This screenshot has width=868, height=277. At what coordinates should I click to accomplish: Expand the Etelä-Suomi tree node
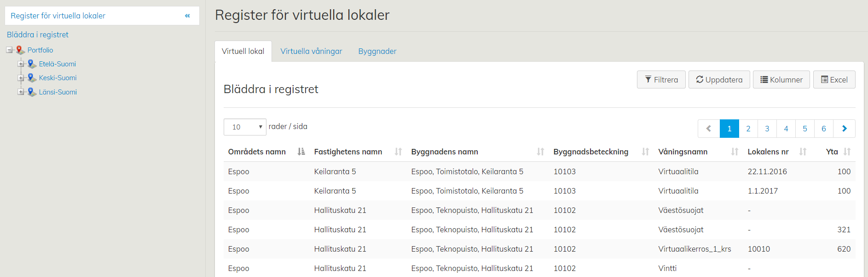pyautogui.click(x=21, y=64)
